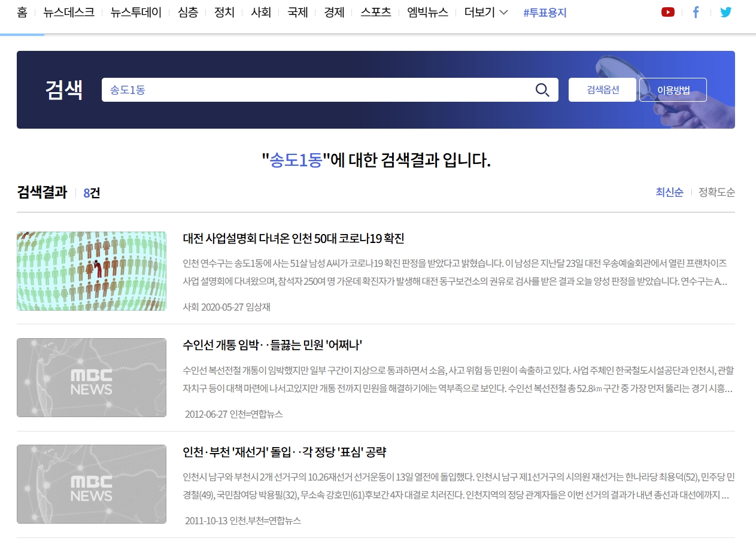
Task: Open the 인천·부천 재선거 article thumbnail
Action: [92, 484]
